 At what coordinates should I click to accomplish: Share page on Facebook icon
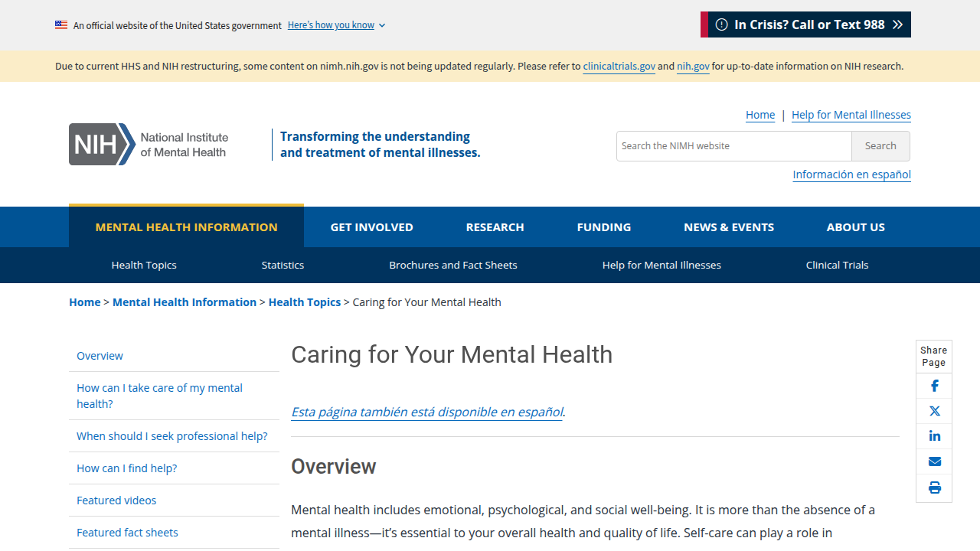[934, 386]
